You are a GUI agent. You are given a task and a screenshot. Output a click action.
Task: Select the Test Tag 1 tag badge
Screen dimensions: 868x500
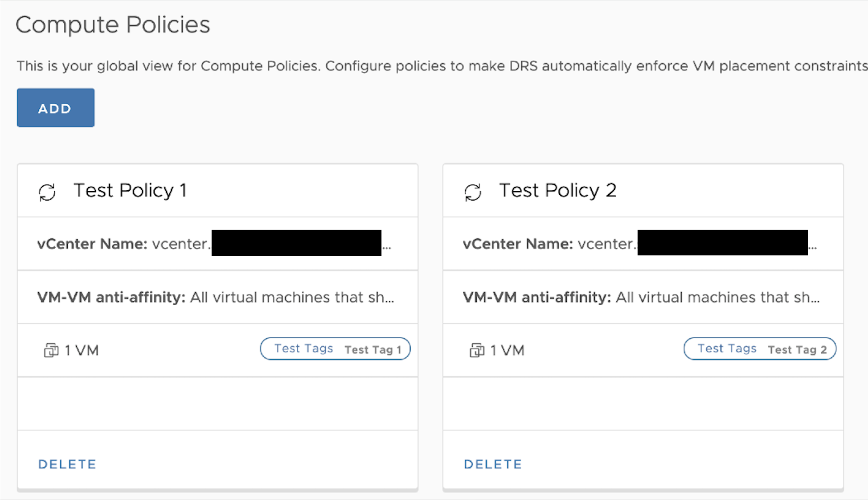click(373, 350)
